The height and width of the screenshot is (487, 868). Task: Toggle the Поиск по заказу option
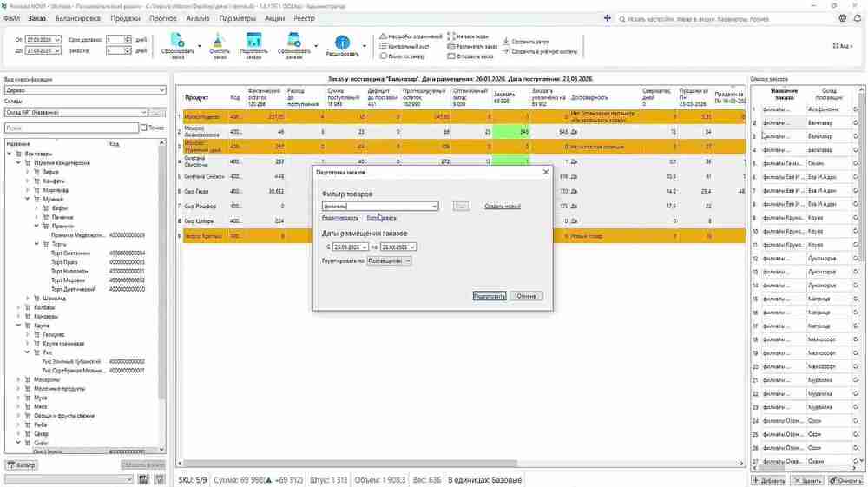click(x=383, y=56)
